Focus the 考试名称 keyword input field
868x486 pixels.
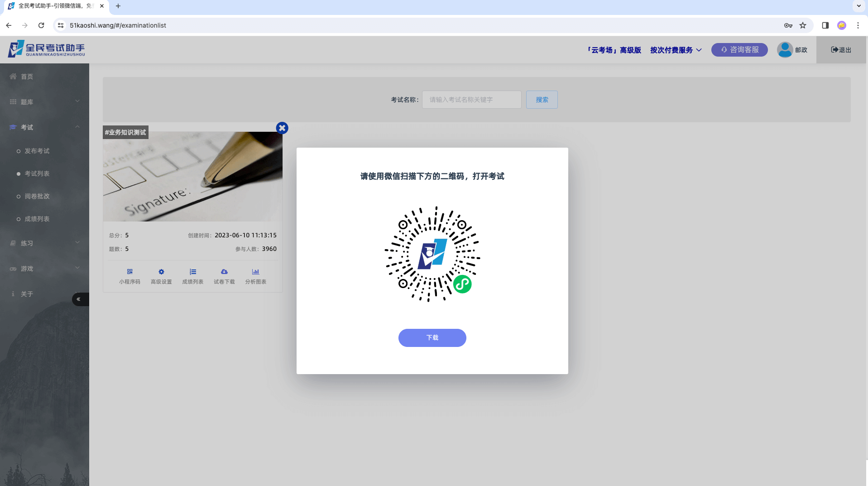(x=471, y=100)
